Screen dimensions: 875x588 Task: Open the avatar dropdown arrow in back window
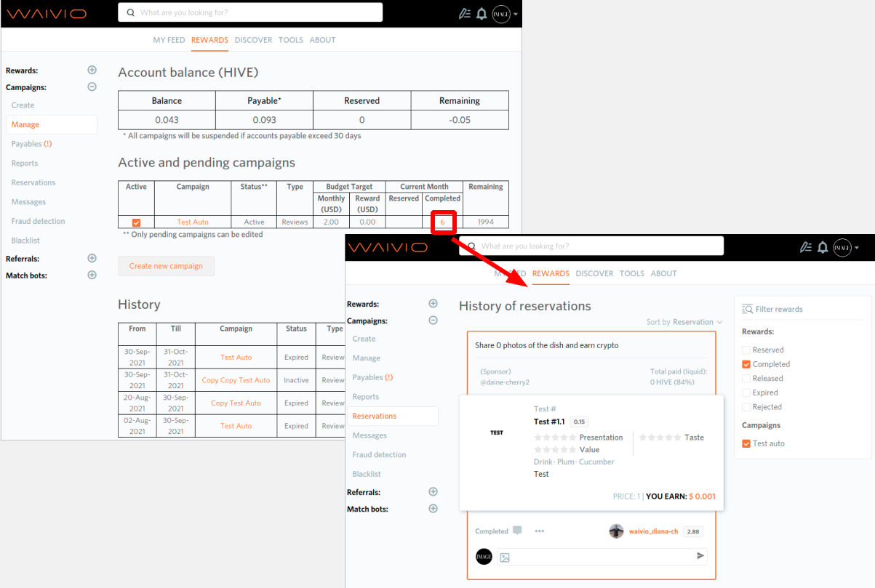(516, 14)
